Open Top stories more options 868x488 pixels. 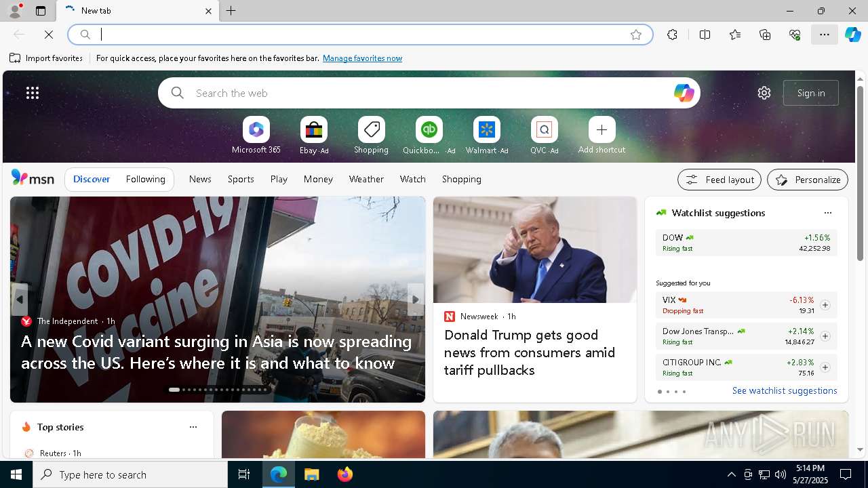[193, 427]
